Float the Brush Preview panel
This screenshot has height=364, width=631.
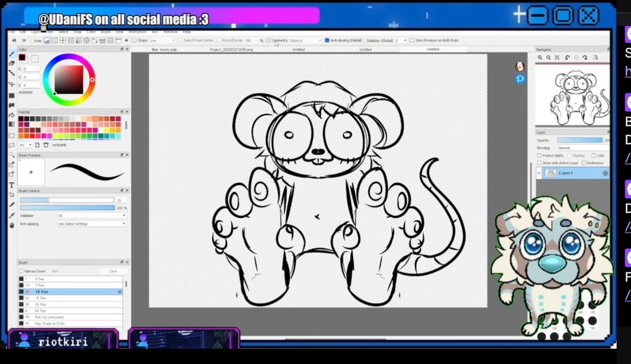pyautogui.click(x=122, y=155)
